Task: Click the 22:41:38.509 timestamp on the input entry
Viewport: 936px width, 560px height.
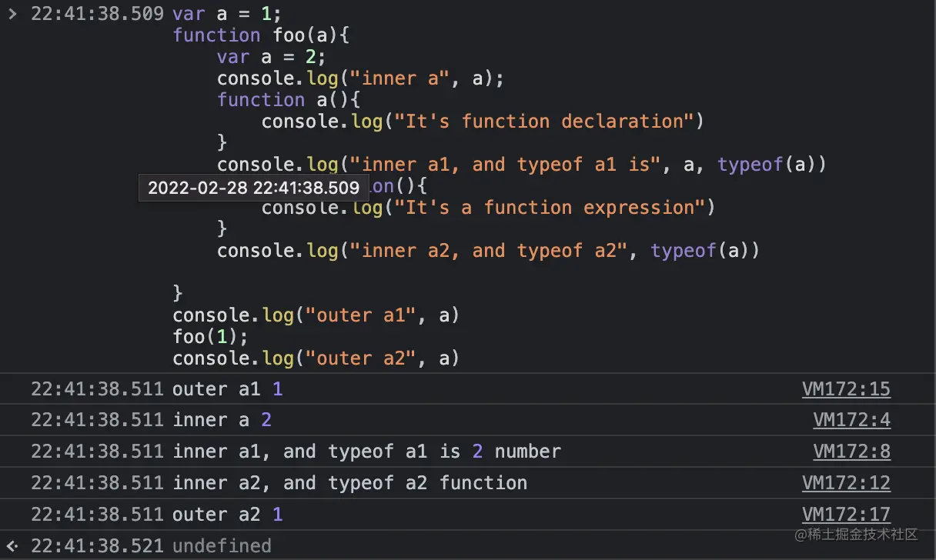Action: pos(97,13)
